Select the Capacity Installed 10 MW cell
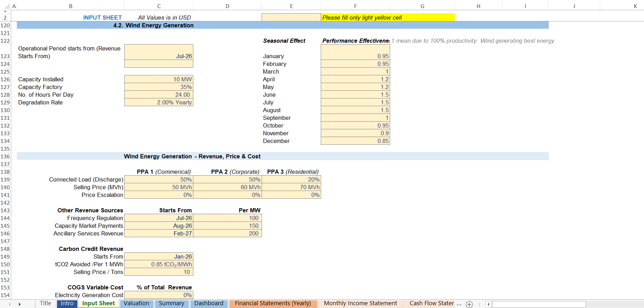The width and height of the screenshot is (644, 308). tap(159, 79)
